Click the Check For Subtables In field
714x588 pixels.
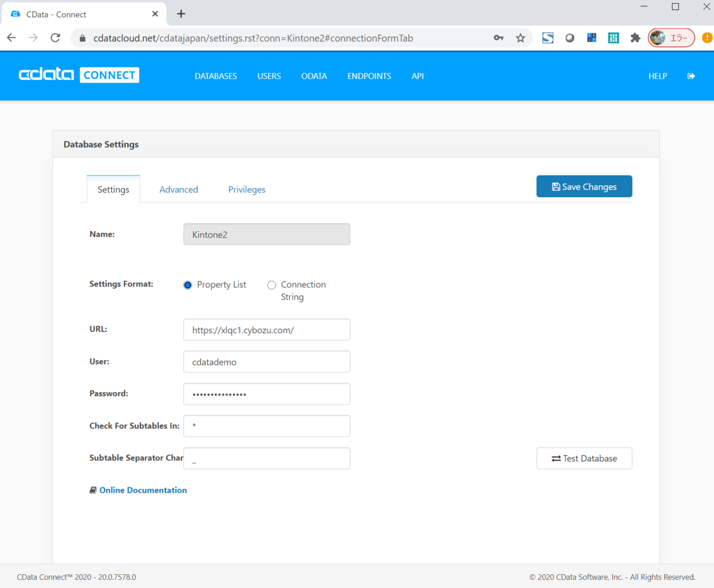tap(267, 426)
